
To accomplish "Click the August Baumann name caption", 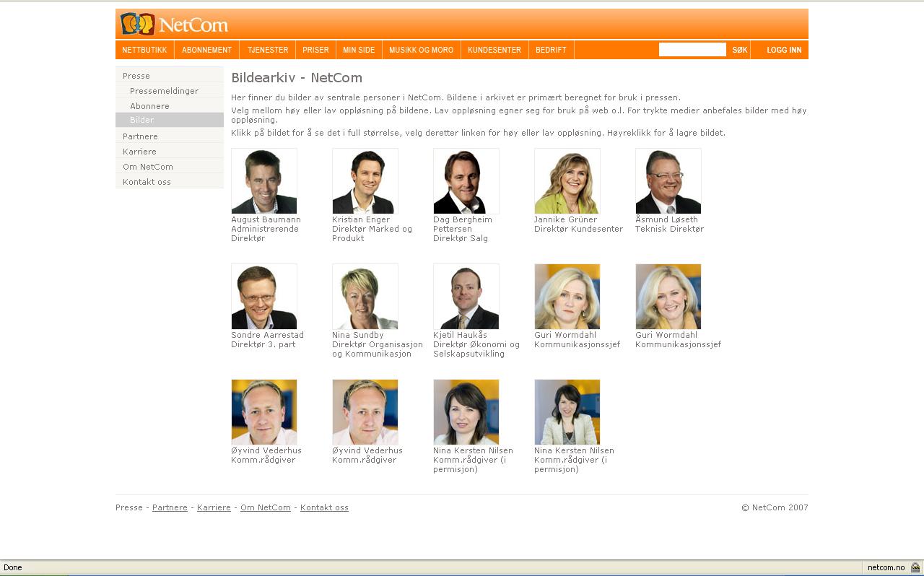I will click(x=266, y=219).
